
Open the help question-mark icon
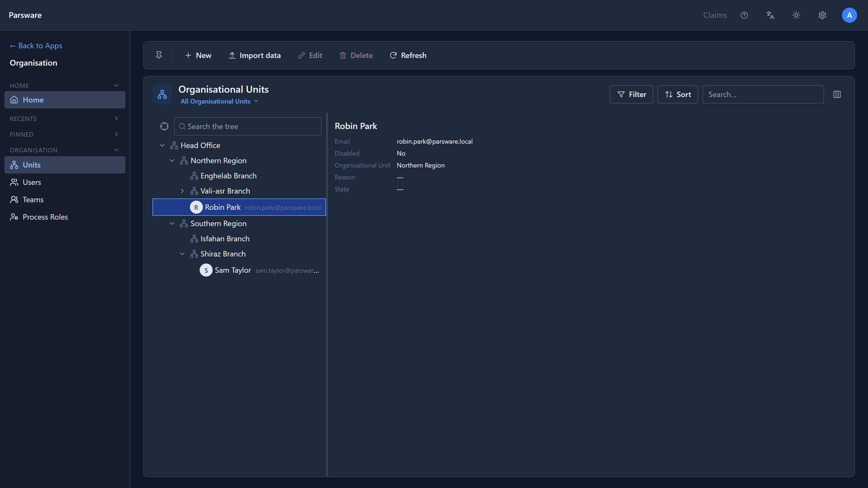tap(744, 15)
